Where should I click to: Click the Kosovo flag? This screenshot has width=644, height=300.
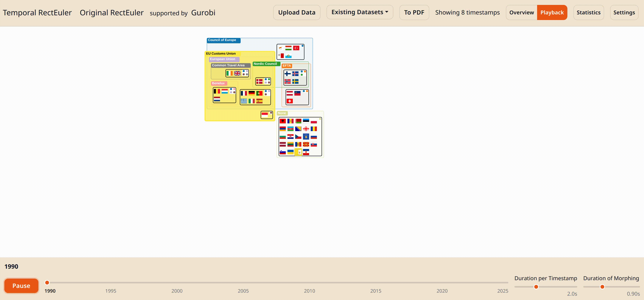[306, 137]
